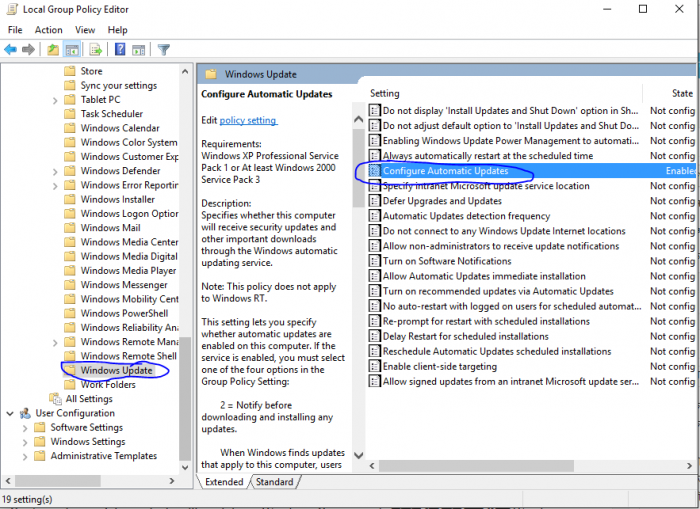Click the Back arrow toolbar icon
Screen dimensions: 700x509
tap(11, 50)
